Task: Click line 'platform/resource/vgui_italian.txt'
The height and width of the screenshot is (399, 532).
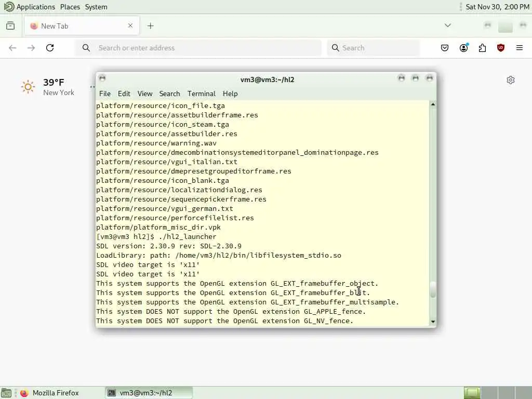Action: point(167,162)
